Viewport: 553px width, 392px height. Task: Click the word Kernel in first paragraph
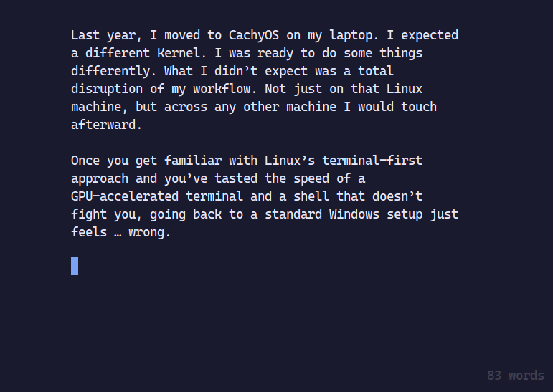(179, 53)
